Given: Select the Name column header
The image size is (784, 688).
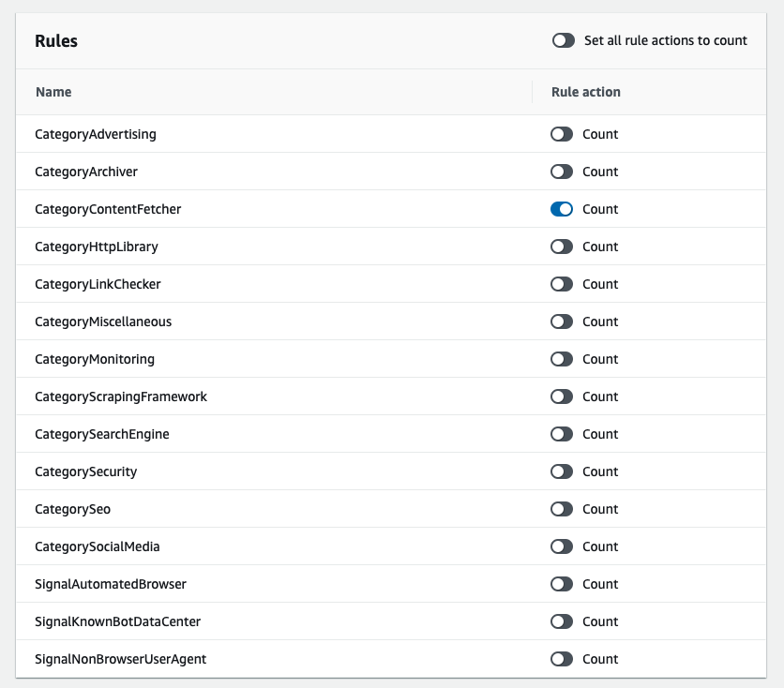Looking at the screenshot, I should pos(53,92).
